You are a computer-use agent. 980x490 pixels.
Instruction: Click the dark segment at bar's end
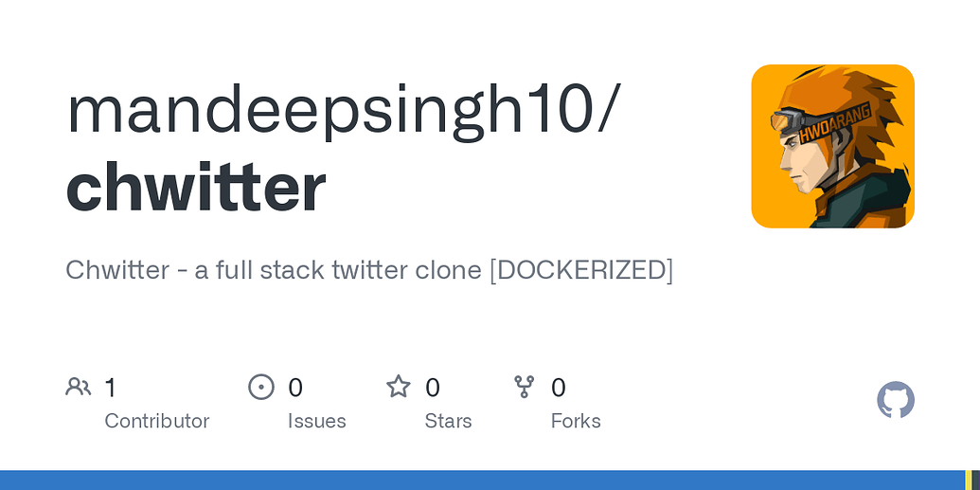point(975,481)
